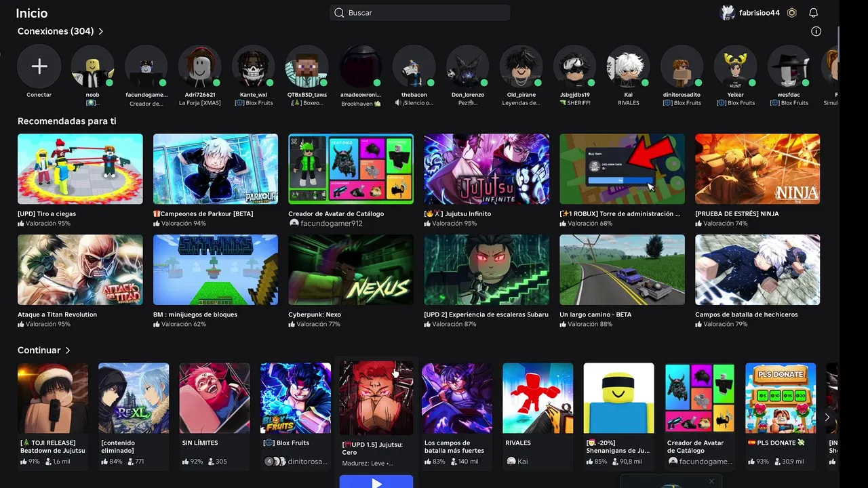The image size is (868, 488).
Task: Open Old_pirane friend avatar
Action: click(521, 66)
